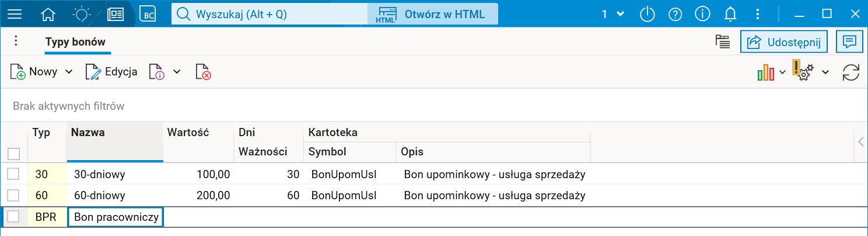Viewport: 868px width, 236px height.
Task: Click the type cell 60
Action: click(47, 195)
